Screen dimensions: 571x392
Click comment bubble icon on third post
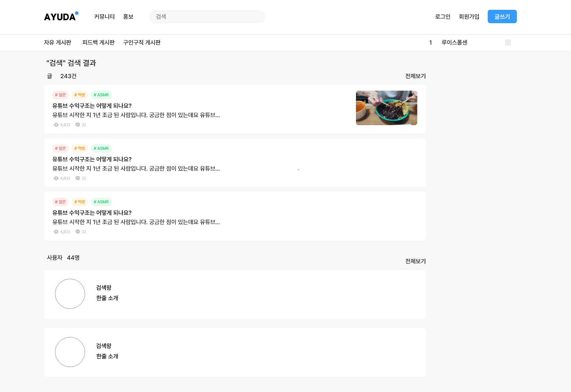coord(78,232)
